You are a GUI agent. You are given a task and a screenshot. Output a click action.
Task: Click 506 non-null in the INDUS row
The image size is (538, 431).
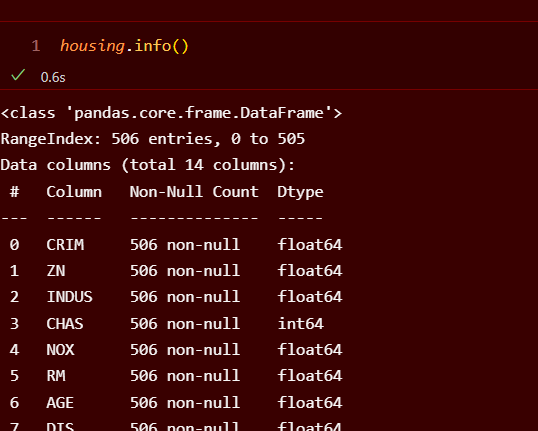[x=185, y=297]
